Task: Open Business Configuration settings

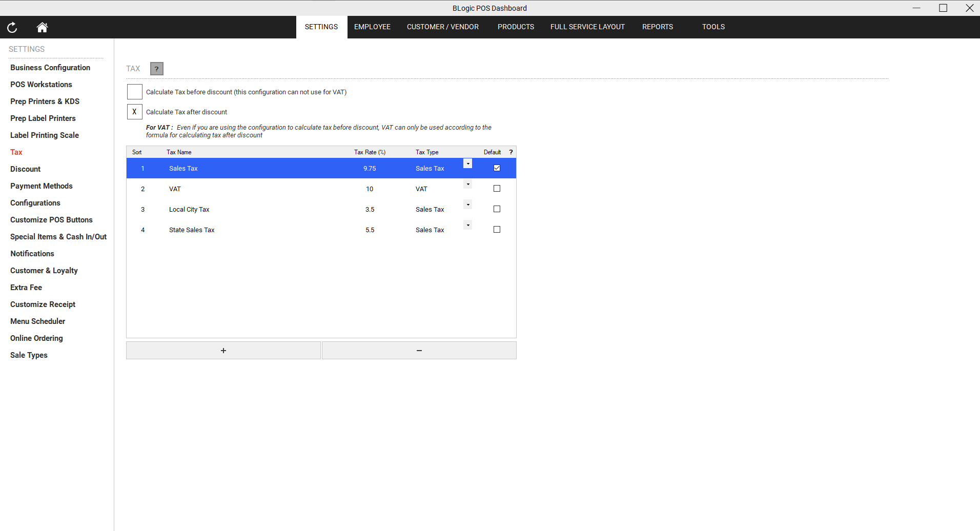Action: pyautogui.click(x=50, y=68)
